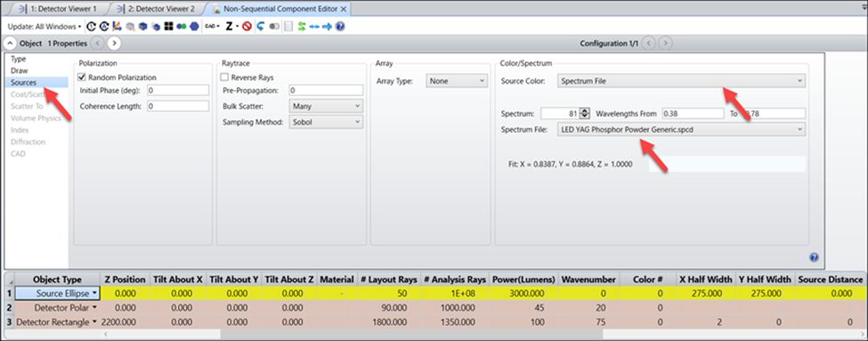868x341 pixels.
Task: Click the blue help icon in the properties panel
Action: (814, 256)
